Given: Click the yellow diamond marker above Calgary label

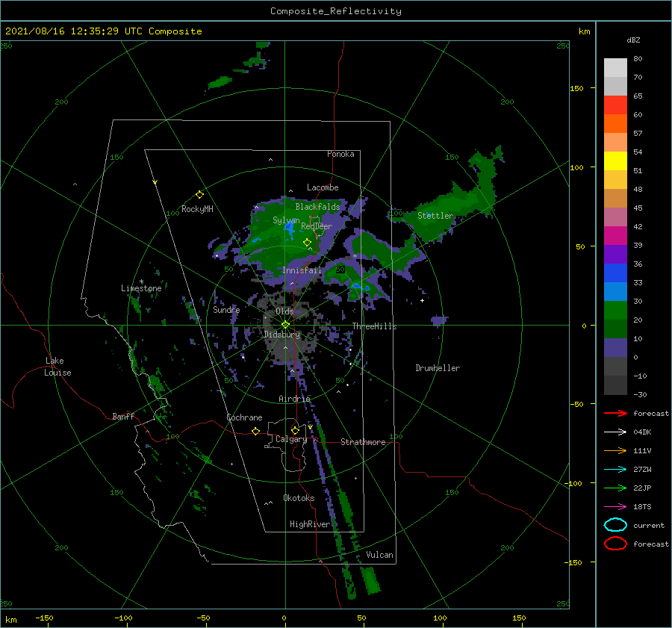Looking at the screenshot, I should pos(295,430).
